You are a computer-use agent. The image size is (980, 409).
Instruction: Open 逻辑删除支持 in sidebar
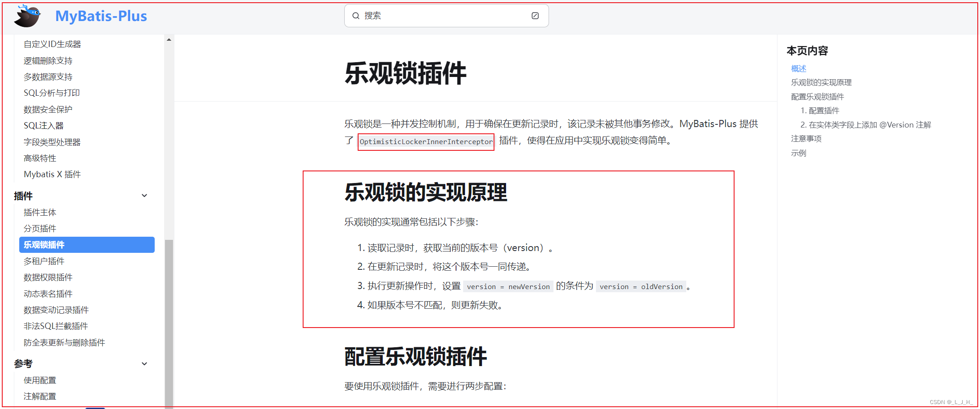coord(48,61)
